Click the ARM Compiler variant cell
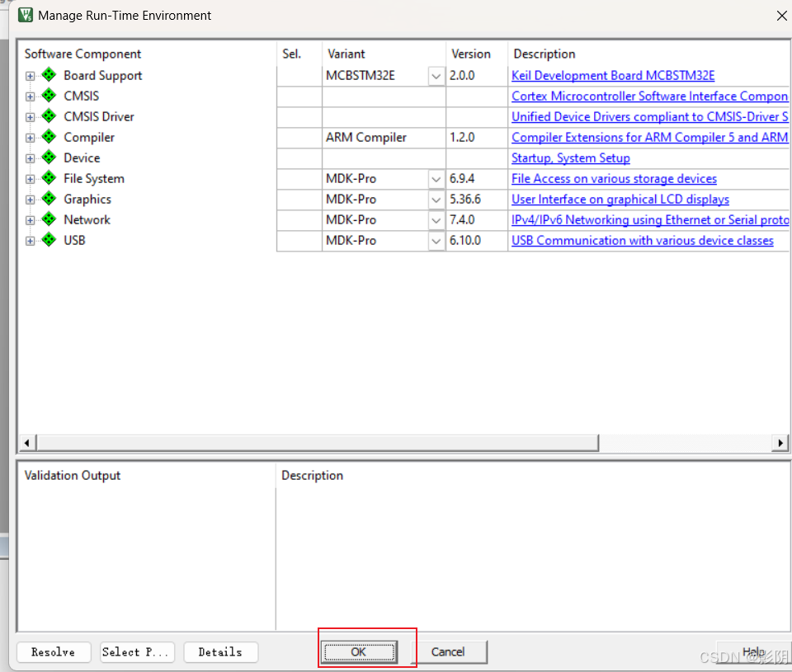The width and height of the screenshot is (792, 672). tap(384, 138)
